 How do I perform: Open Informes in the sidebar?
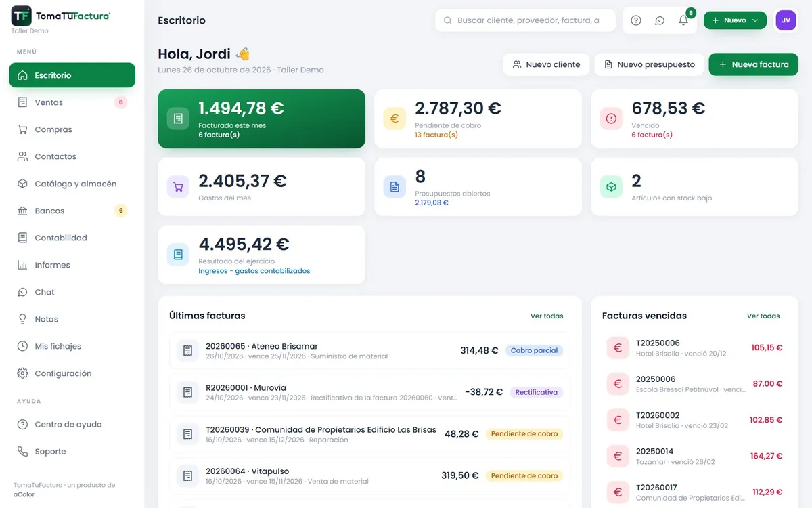72,265
